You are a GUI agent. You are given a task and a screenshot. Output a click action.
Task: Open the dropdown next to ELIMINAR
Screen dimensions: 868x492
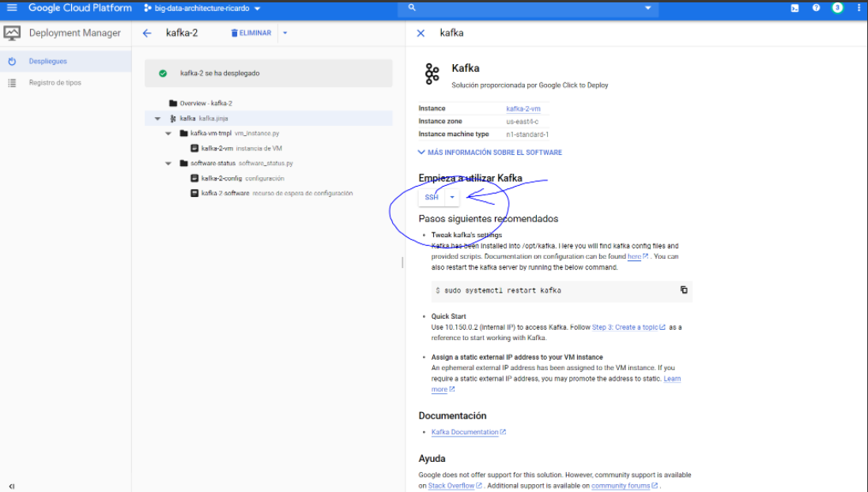(285, 33)
